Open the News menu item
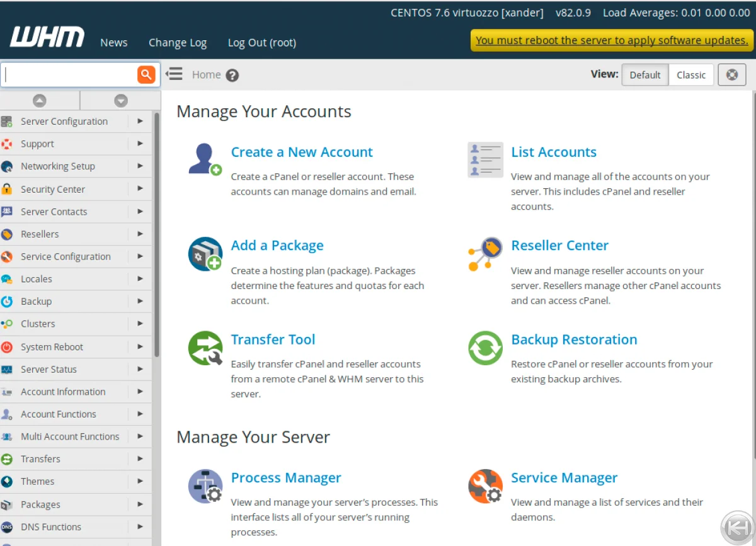 click(x=114, y=43)
